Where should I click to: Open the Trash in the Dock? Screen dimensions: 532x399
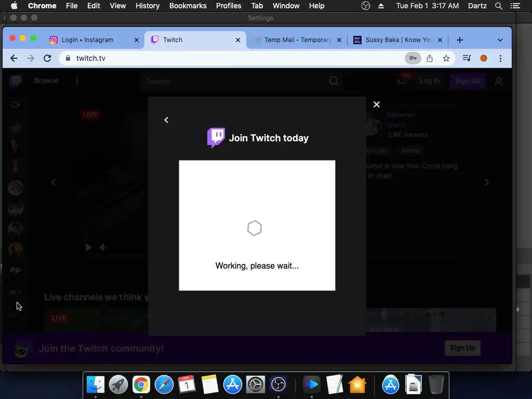pyautogui.click(x=436, y=385)
